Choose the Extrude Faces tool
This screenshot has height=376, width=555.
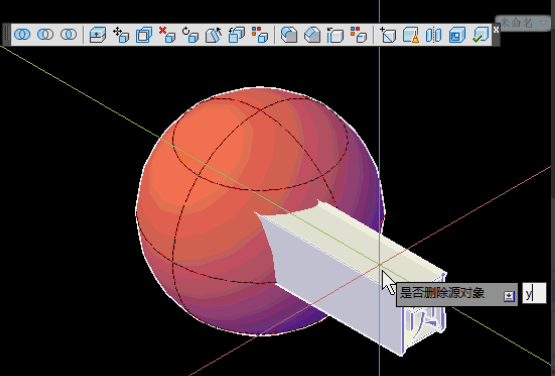click(98, 35)
